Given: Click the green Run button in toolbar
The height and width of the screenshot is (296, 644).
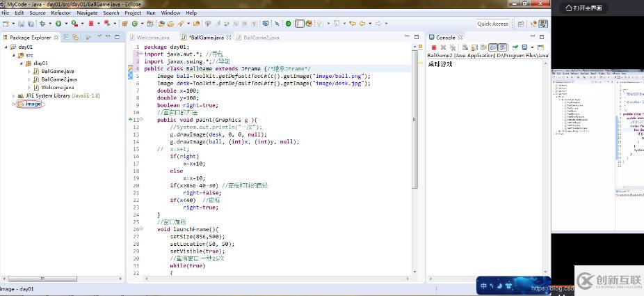Looking at the screenshot, I should coord(58,24).
